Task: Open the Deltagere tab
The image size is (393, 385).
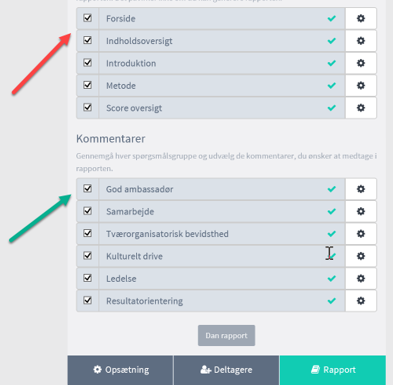Action: 226,370
